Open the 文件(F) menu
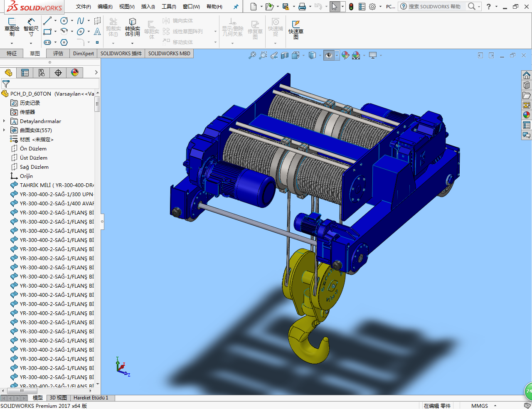 click(x=84, y=7)
